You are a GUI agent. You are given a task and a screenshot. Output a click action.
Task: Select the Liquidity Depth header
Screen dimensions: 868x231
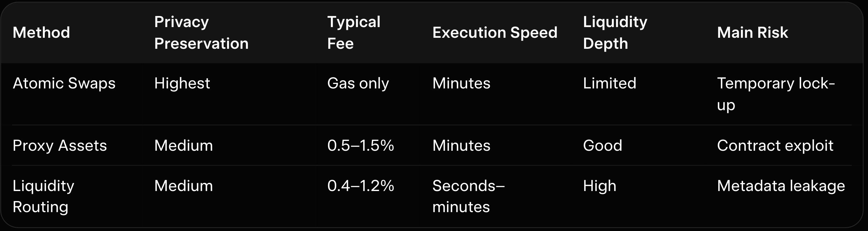click(615, 33)
